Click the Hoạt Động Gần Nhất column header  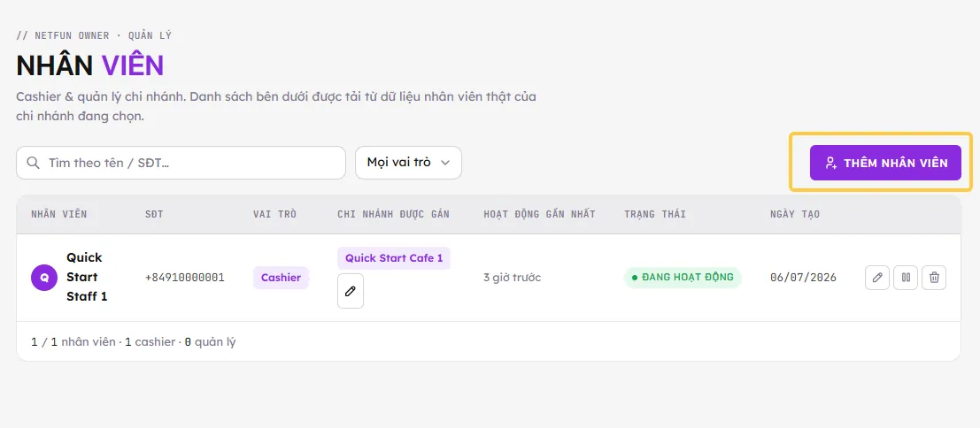[x=539, y=214]
